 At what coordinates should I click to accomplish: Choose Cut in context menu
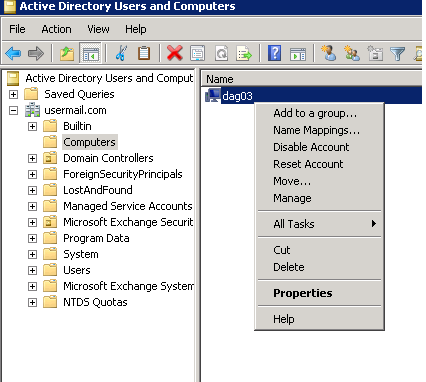(x=319, y=250)
